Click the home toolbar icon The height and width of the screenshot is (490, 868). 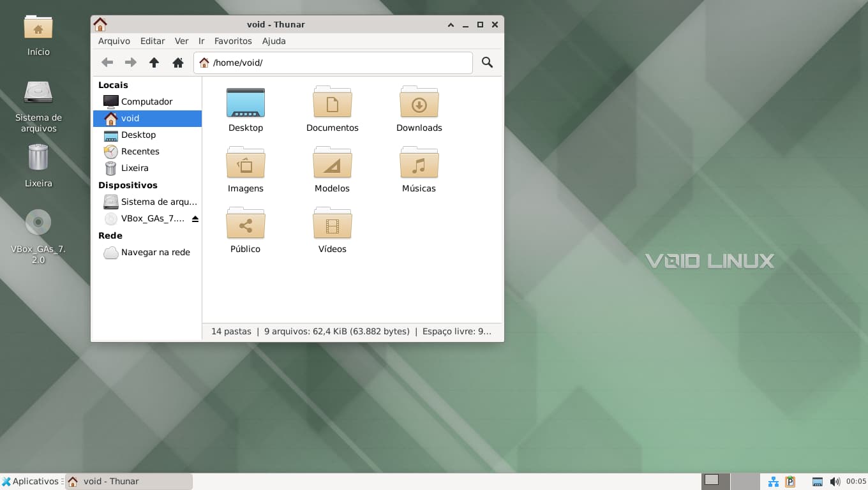(x=178, y=63)
